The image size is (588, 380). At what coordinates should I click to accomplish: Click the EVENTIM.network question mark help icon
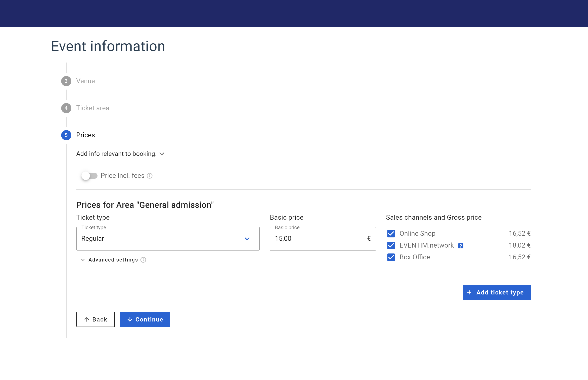click(461, 246)
